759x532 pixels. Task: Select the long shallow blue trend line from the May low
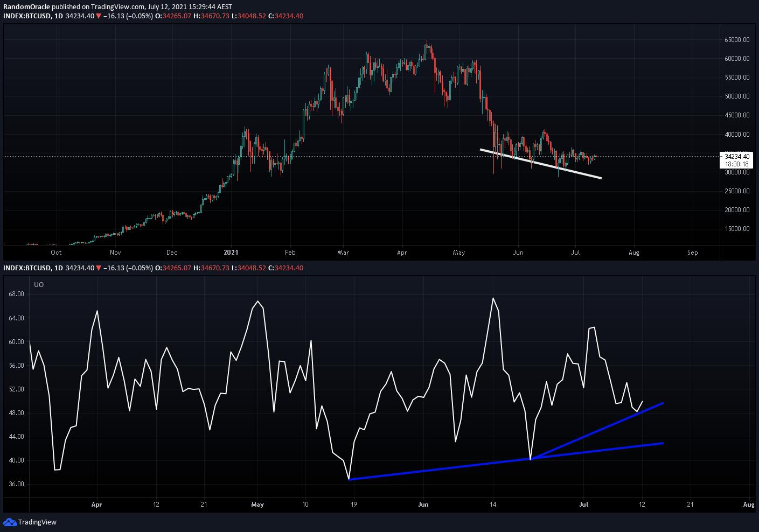pyautogui.click(x=506, y=461)
